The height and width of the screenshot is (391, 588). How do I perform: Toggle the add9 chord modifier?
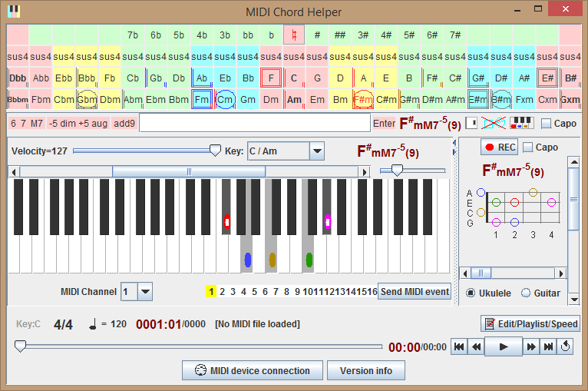(x=124, y=124)
